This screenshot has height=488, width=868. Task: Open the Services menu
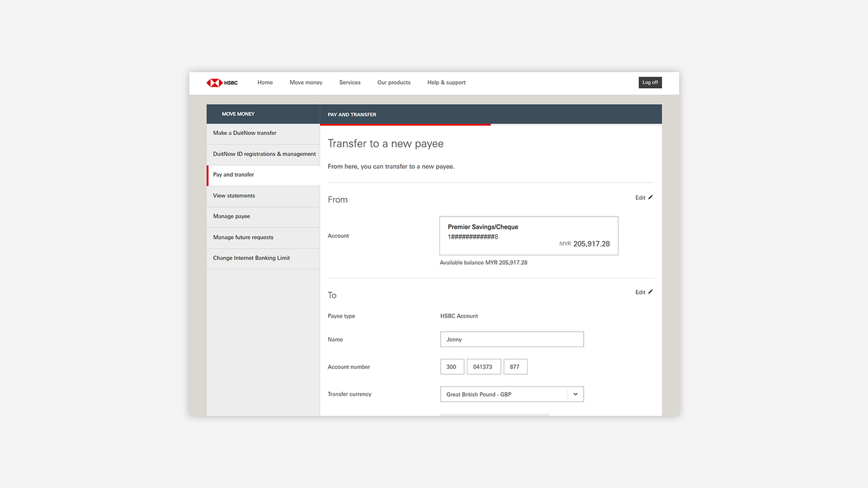click(350, 82)
